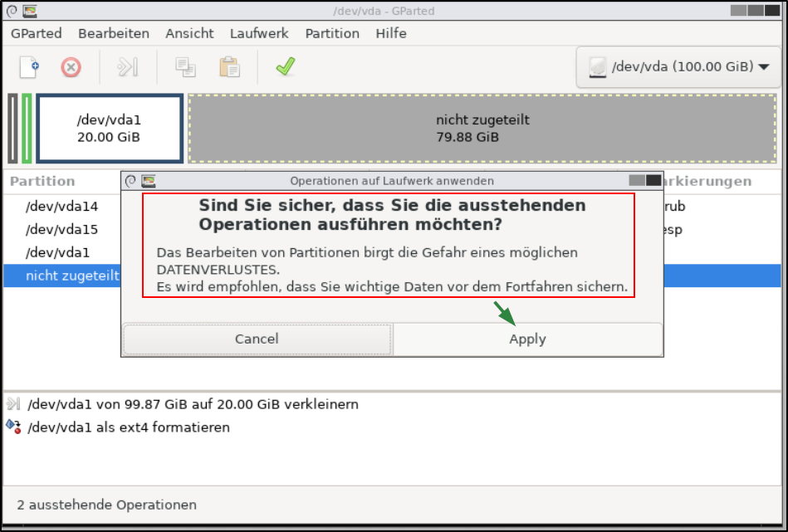This screenshot has height=532, width=788.
Task: Click the resize operation icon for /dev/vda1
Action: 13,404
